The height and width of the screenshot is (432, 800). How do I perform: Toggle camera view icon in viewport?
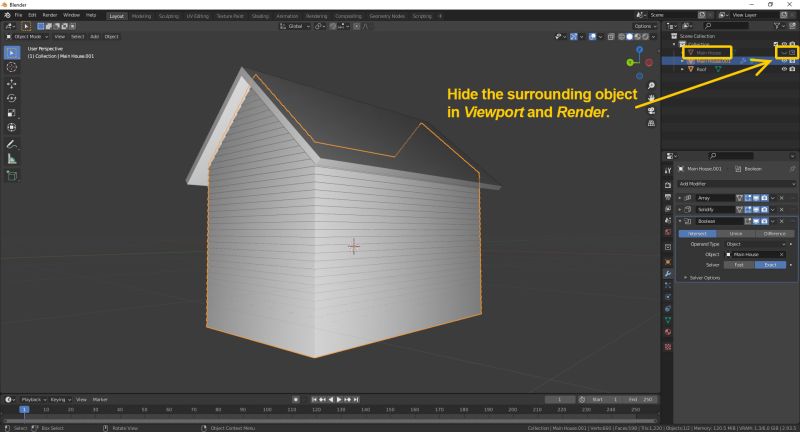click(651, 111)
